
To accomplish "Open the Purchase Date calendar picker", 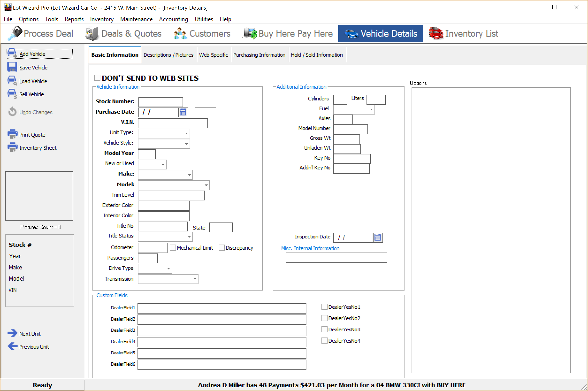I will (183, 112).
